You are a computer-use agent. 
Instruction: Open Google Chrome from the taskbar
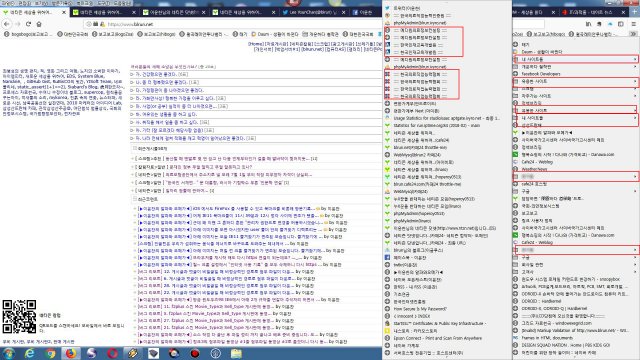pos(51,353)
